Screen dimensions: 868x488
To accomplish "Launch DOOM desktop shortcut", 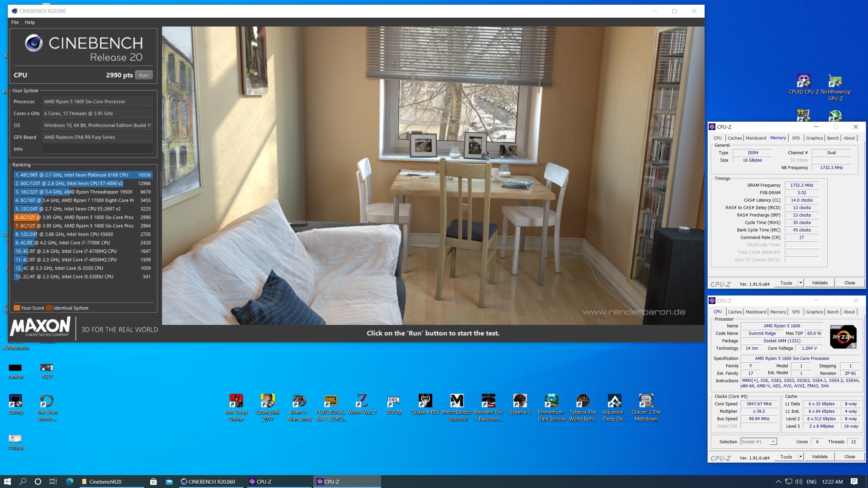I will (394, 404).
